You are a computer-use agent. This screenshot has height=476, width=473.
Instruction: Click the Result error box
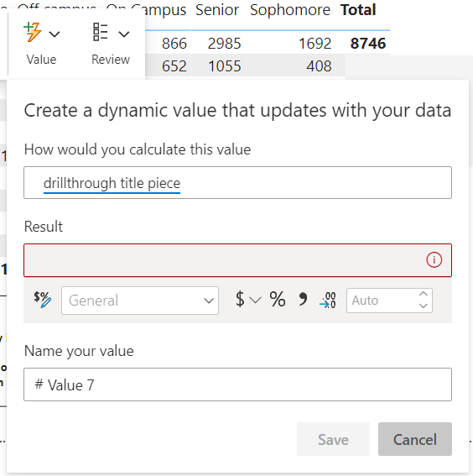point(237,260)
